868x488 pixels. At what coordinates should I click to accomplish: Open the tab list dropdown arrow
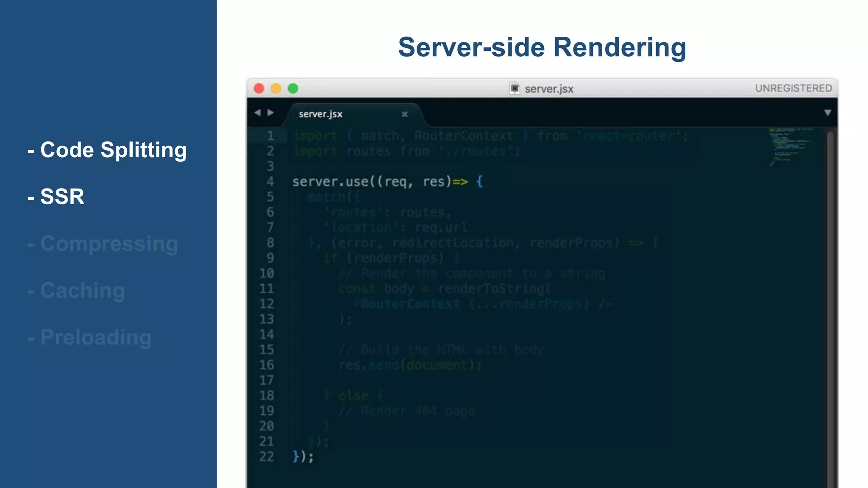827,113
